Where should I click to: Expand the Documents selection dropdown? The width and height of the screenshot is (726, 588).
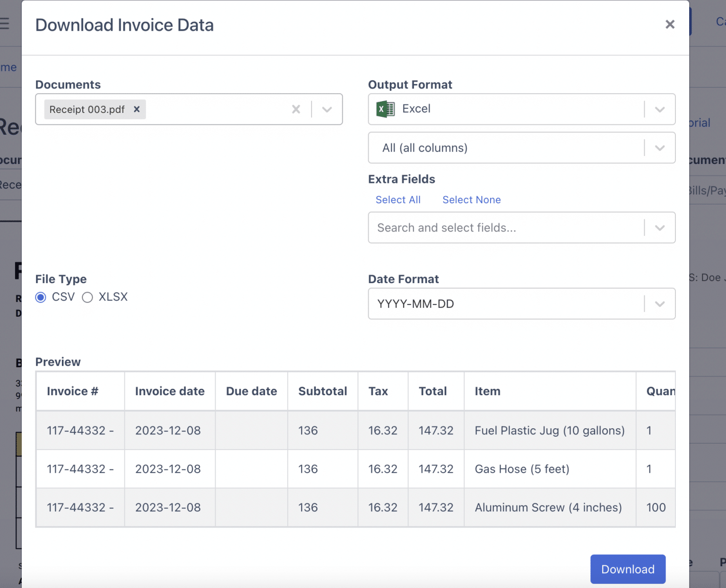327,109
